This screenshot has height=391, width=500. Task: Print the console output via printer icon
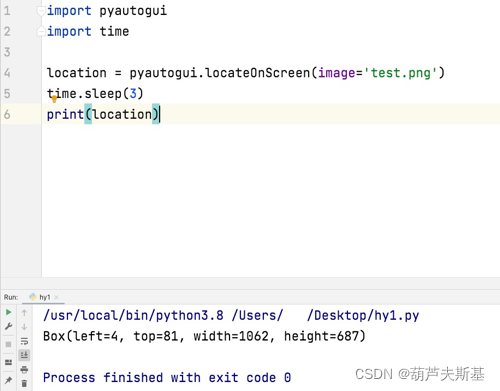24,369
